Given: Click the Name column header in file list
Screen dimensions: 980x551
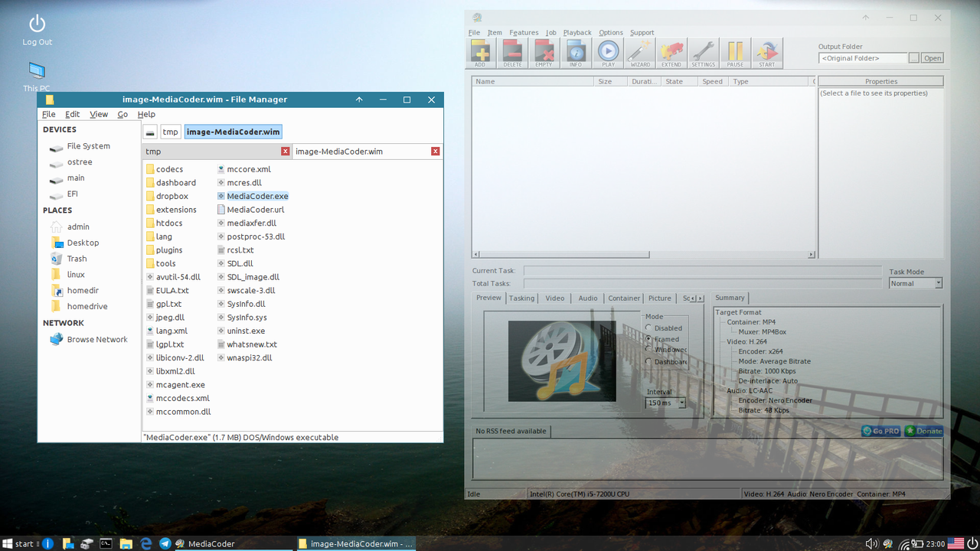Looking at the screenshot, I should (533, 81).
